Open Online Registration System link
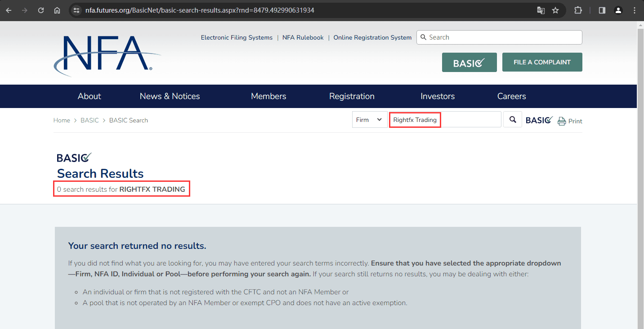Screen dimensions: 644x329 click(x=372, y=37)
